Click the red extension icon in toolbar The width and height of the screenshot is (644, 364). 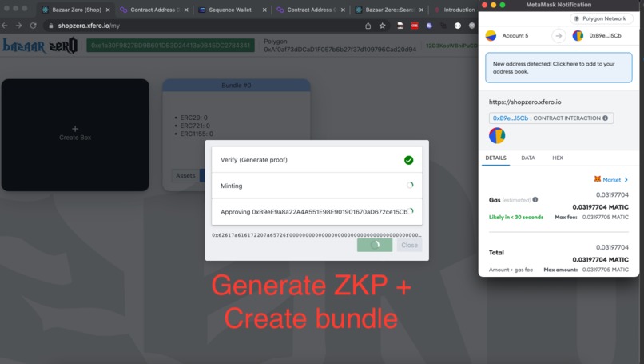pyautogui.click(x=415, y=26)
